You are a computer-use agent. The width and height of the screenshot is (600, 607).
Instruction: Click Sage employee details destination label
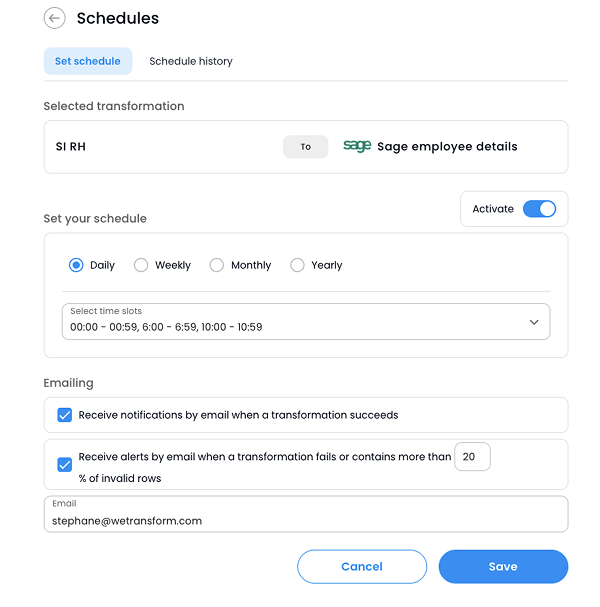pyautogui.click(x=447, y=147)
